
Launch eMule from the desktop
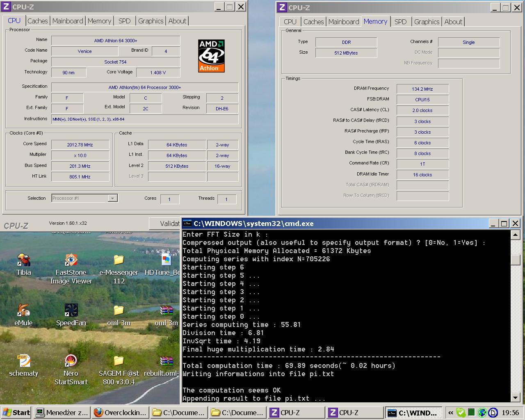23,310
